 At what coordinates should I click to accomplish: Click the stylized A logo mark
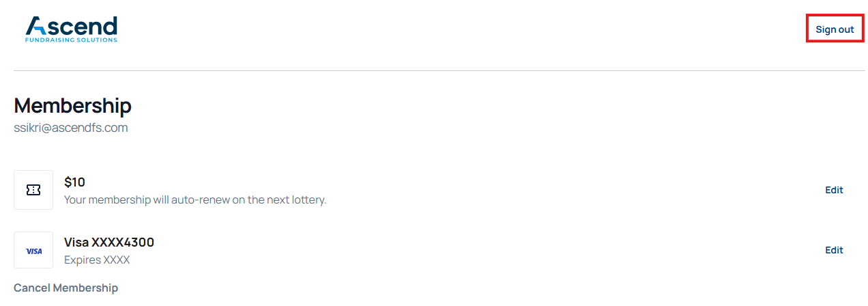point(35,26)
